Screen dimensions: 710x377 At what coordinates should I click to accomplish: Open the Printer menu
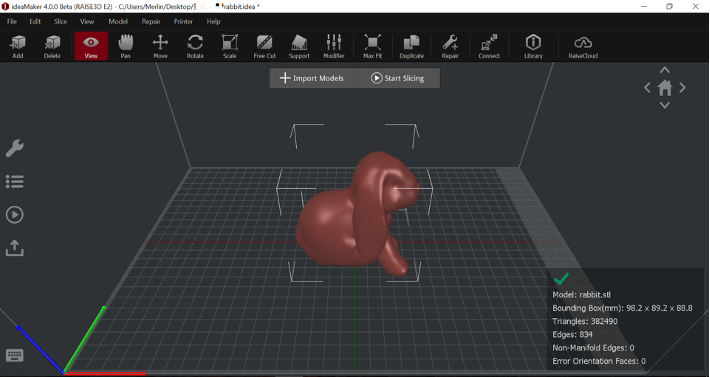tap(183, 21)
